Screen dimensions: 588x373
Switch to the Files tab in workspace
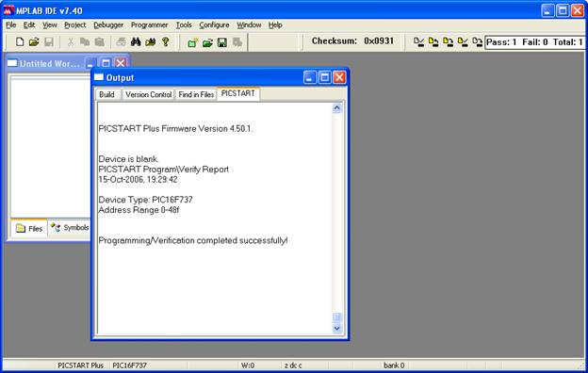point(29,228)
